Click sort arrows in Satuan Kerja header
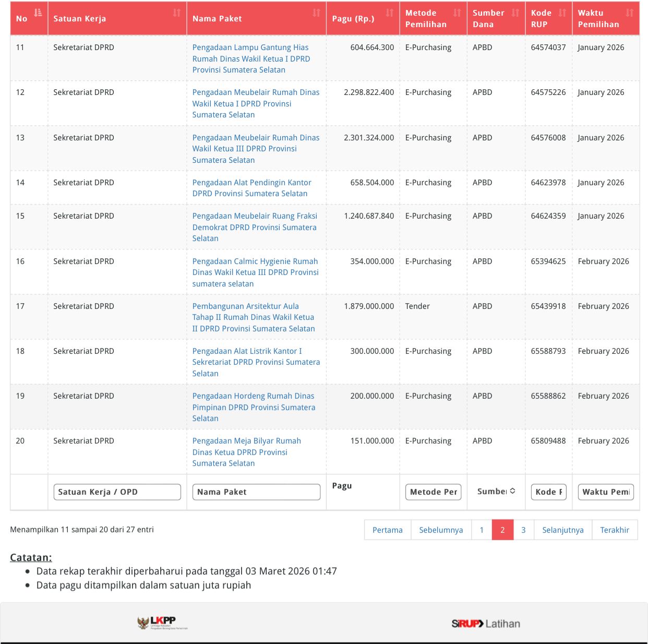This screenshot has height=644, width=648. point(177,13)
